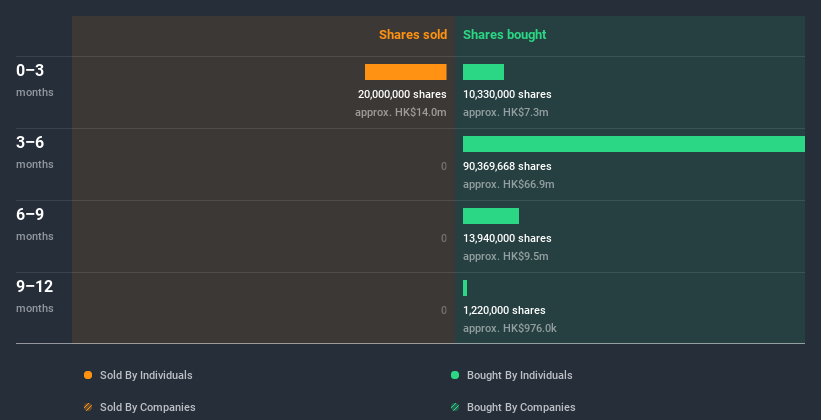821x420 pixels.
Task: Click the striped Sold By Companies legend icon
Action: [x=88, y=407]
